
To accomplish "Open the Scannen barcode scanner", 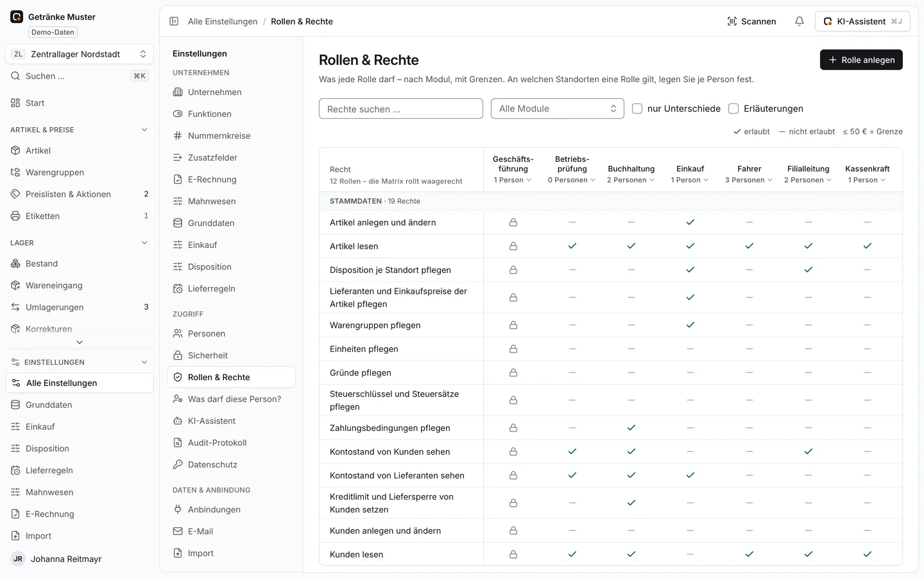I will 751,21.
